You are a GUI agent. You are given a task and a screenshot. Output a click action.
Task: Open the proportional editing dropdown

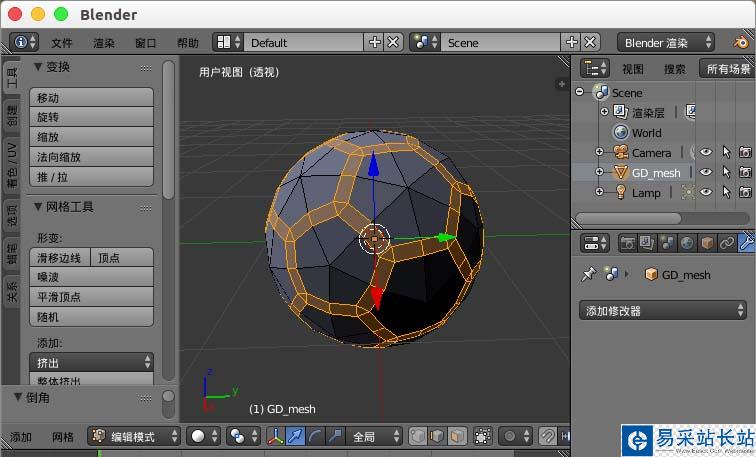coord(515,436)
